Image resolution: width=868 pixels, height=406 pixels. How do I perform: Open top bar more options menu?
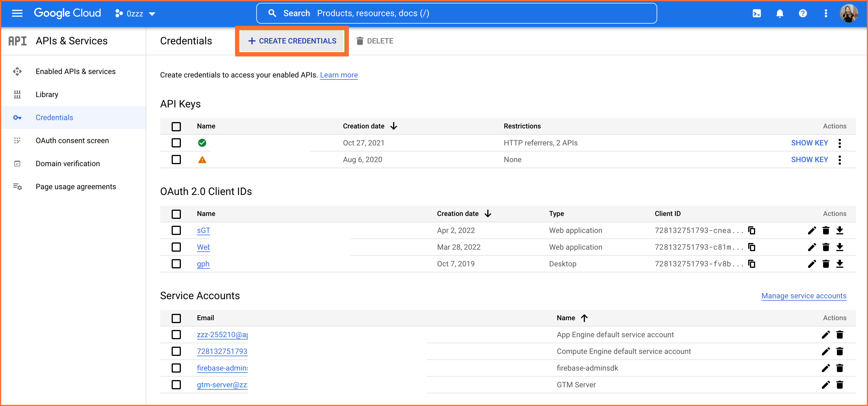point(826,14)
